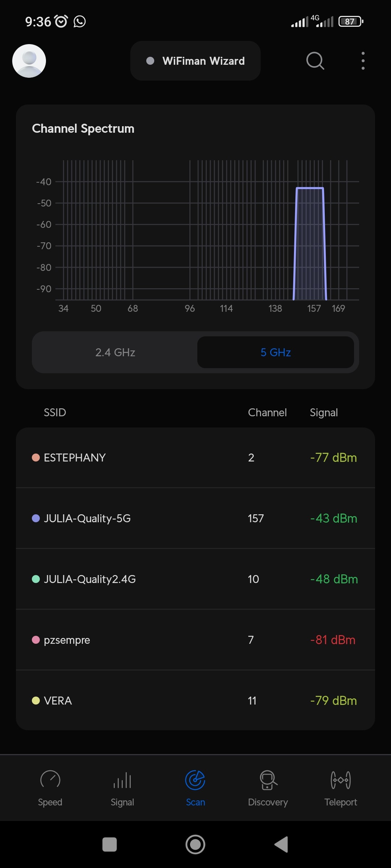This screenshot has height=868, width=391.
Task: Select the 5 GHz band toggle
Action: (276, 352)
